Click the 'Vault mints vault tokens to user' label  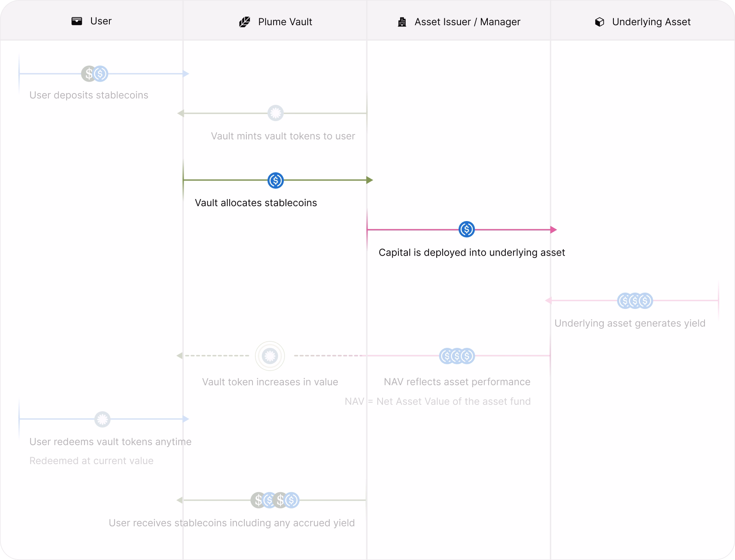point(283,136)
